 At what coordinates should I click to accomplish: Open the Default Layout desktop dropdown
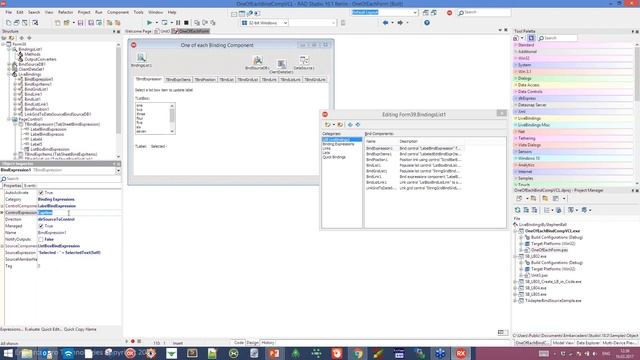pyautogui.click(x=415, y=13)
